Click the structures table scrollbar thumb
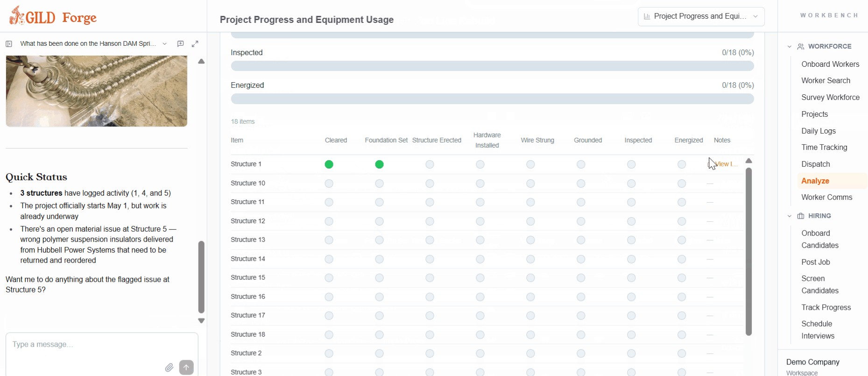868x376 pixels. [749, 252]
